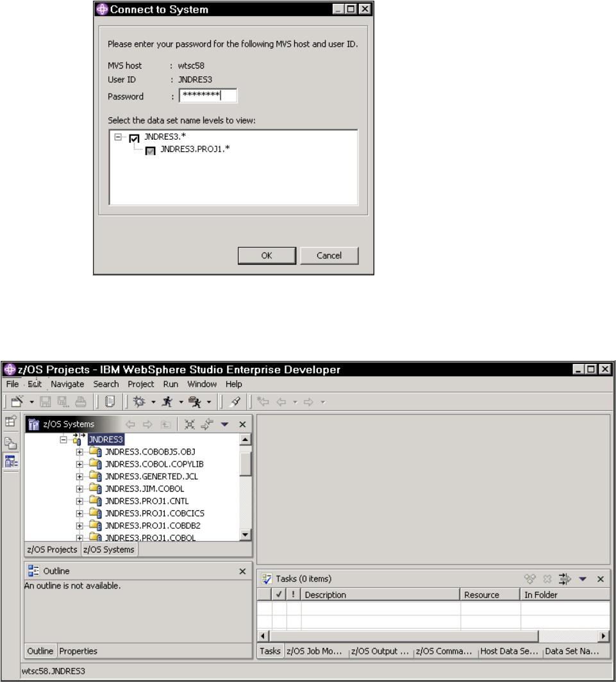Screen dimensions: 616x682
Task: Click Collapse All in z/OS Systems view
Action: [x=190, y=424]
